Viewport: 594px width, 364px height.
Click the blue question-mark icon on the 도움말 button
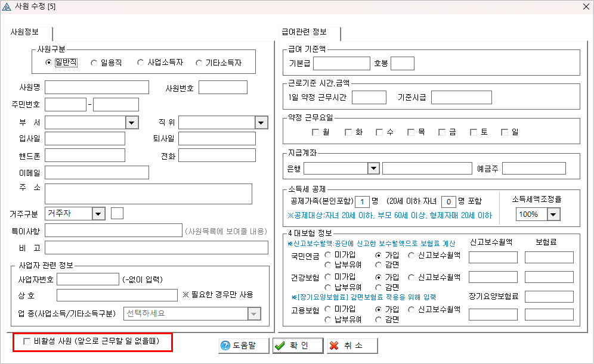[x=225, y=346]
